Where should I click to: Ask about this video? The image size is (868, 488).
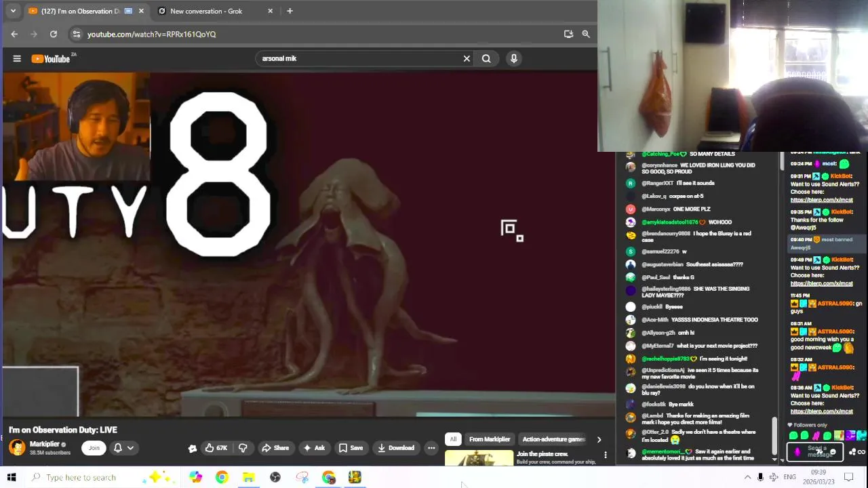click(314, 447)
